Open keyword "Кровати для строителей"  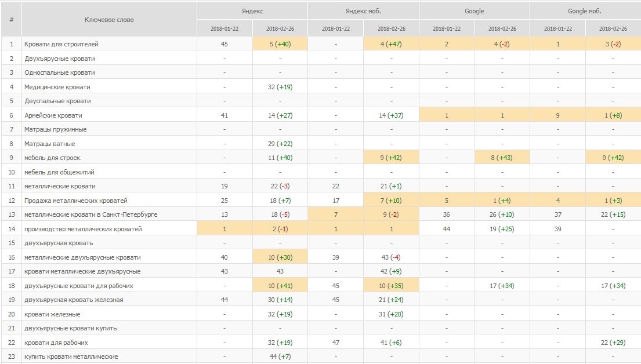click(x=61, y=44)
